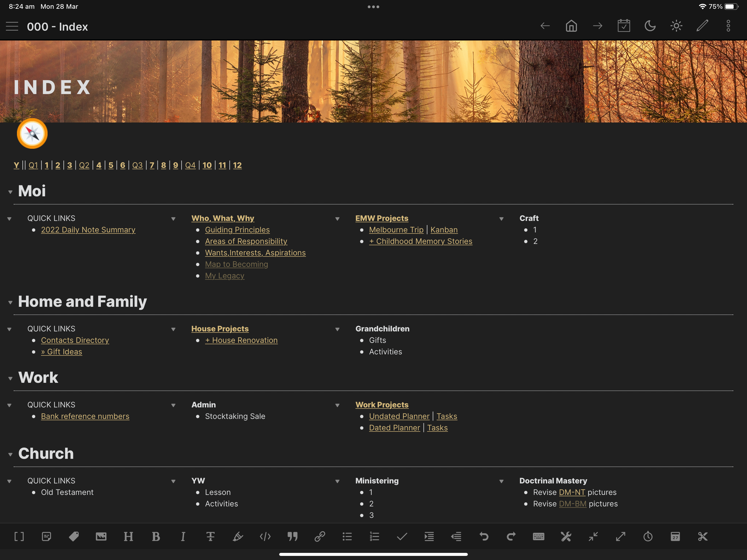747x560 pixels.
Task: Collapse the Home and Family heading
Action: (10, 302)
